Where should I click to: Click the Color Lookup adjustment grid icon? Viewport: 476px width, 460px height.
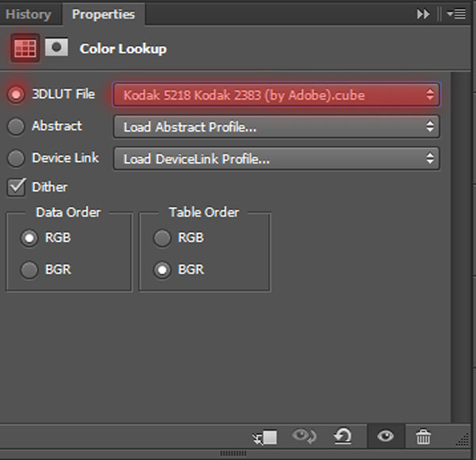pyautogui.click(x=25, y=48)
